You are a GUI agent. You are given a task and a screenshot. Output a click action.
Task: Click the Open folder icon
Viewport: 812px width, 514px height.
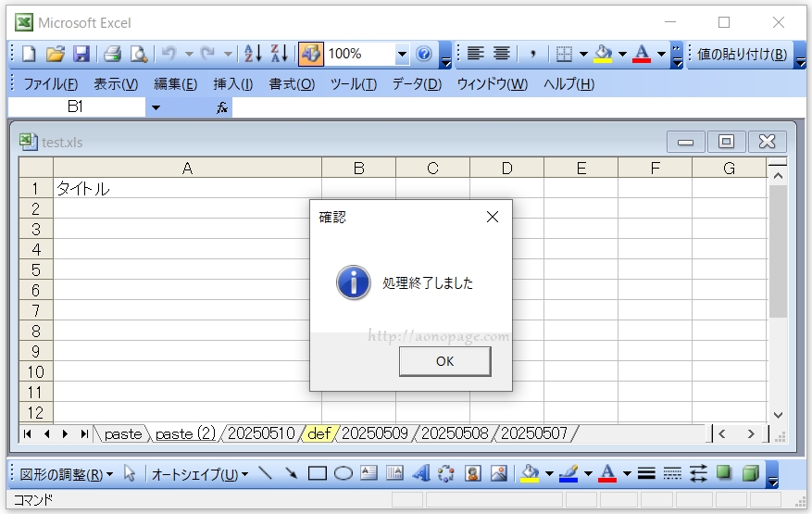tap(55, 54)
